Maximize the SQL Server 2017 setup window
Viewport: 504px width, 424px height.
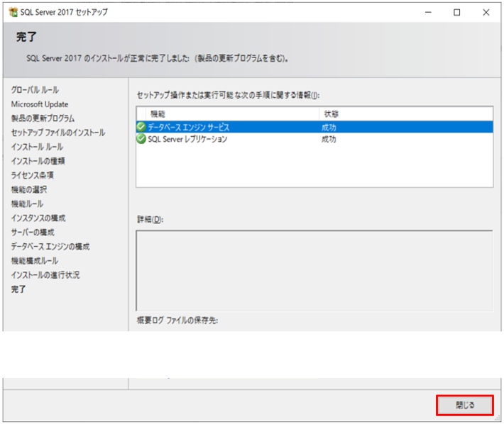(456, 12)
